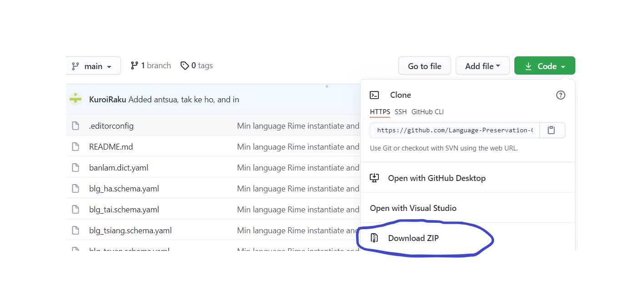Open commit message Added antsua, tak ke ho
644x291 pixels.
[x=184, y=99]
